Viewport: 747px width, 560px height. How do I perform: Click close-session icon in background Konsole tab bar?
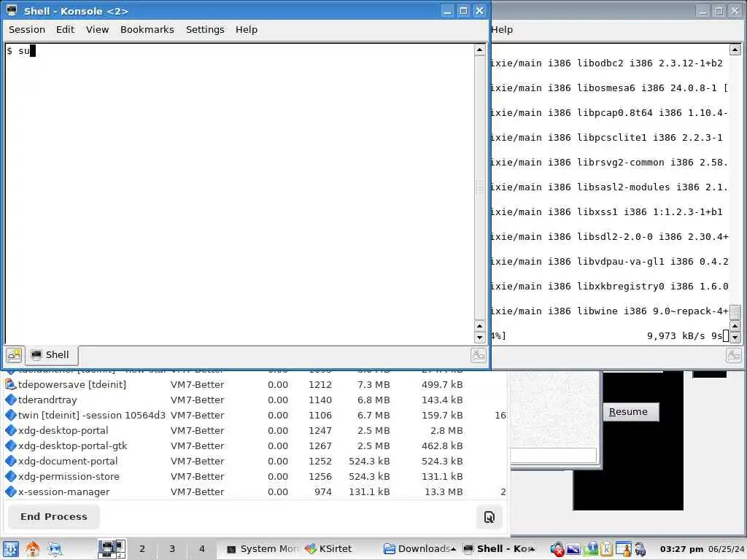pyautogui.click(x=734, y=355)
